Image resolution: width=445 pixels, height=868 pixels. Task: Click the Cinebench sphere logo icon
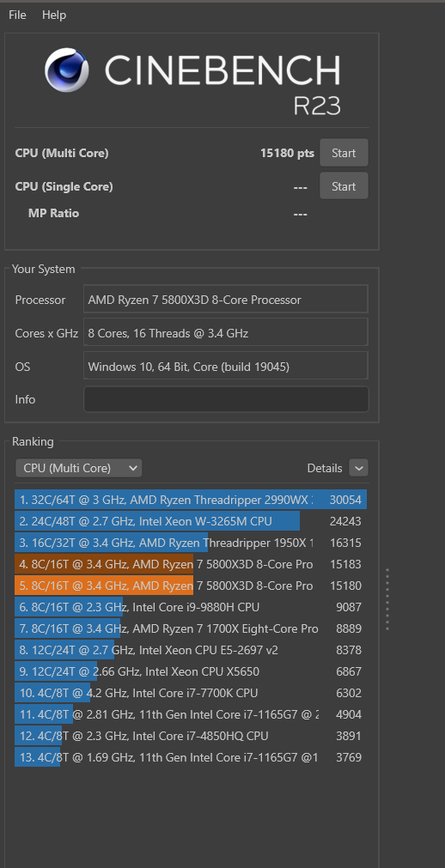67,70
